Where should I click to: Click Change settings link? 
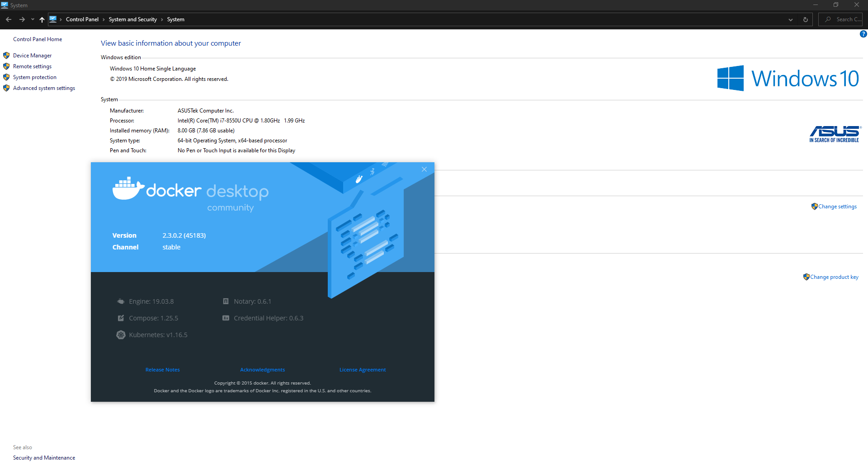[837, 207]
